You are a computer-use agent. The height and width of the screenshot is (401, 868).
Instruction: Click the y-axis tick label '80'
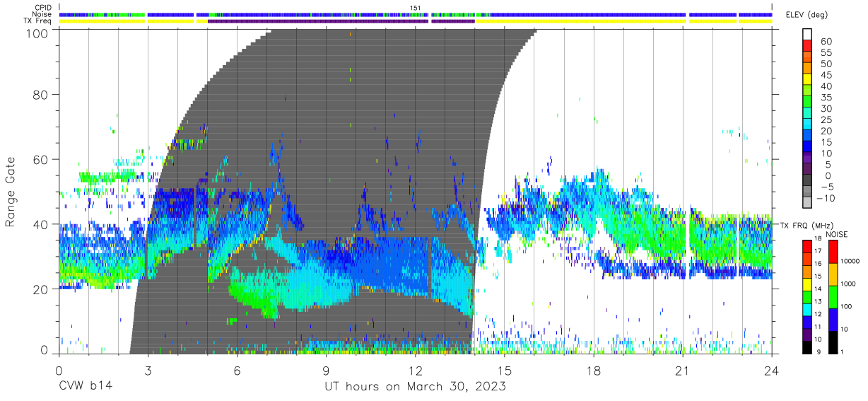click(x=41, y=95)
